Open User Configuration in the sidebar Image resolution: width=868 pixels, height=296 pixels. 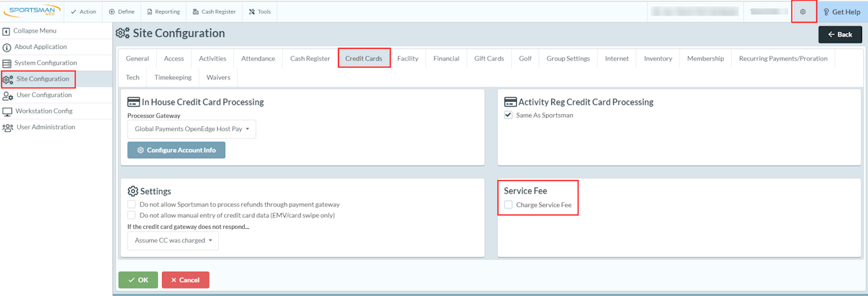tap(43, 95)
